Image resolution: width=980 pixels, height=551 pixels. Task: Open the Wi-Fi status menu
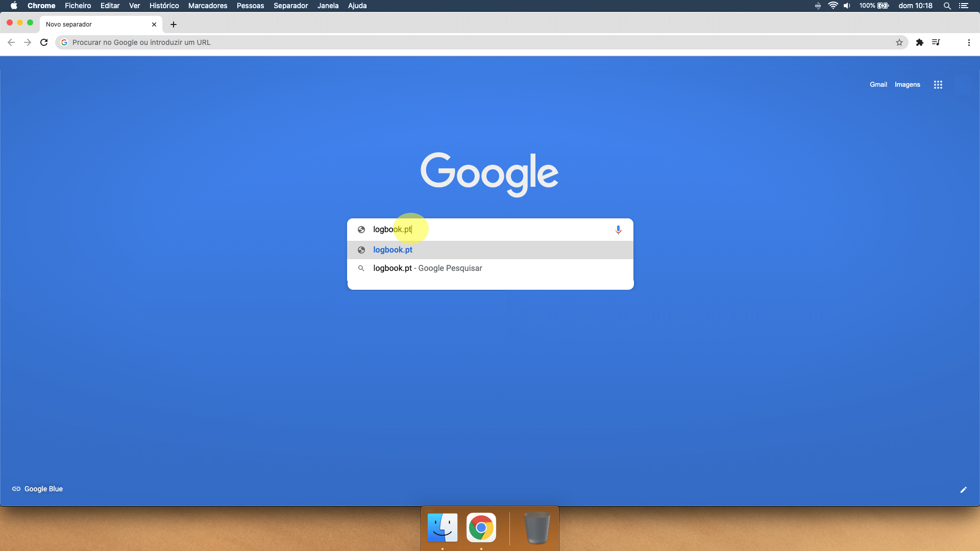click(x=833, y=6)
